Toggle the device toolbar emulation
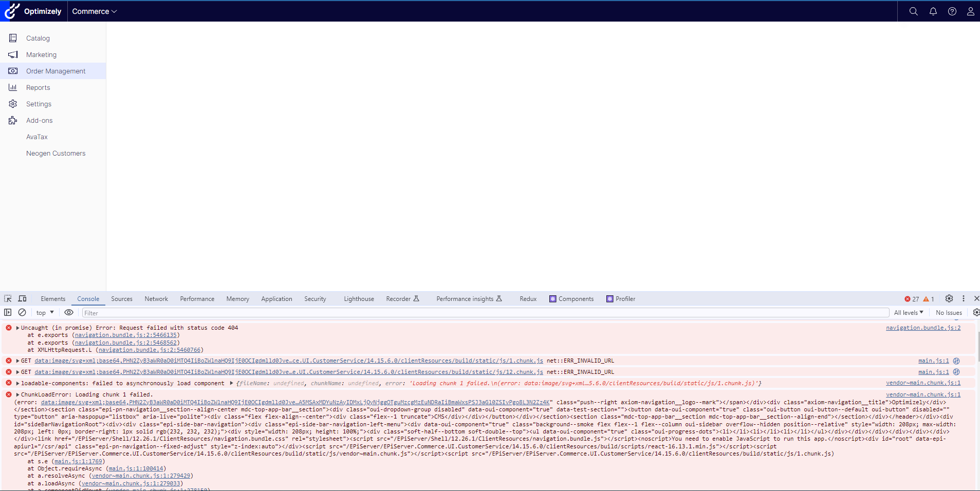Viewport: 980px width, 491px height. [x=23, y=298]
